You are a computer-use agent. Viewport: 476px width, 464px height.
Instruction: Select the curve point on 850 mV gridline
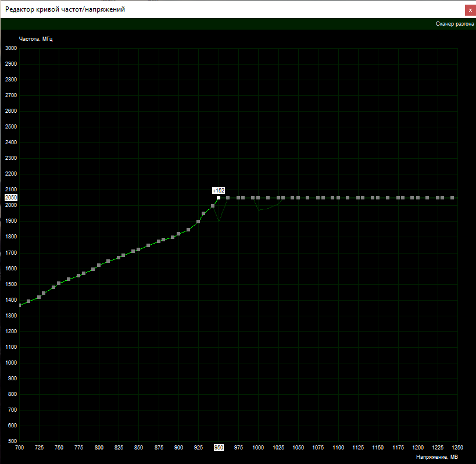pos(138,249)
